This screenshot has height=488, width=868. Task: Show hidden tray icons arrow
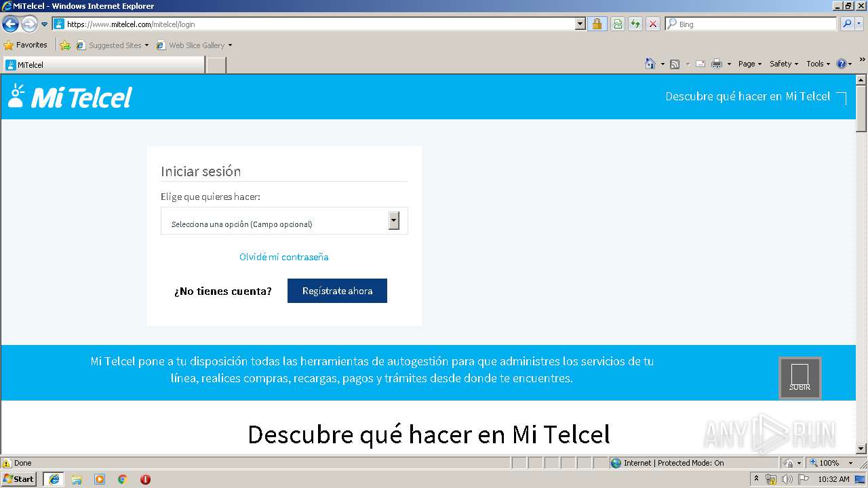pyautogui.click(x=756, y=479)
